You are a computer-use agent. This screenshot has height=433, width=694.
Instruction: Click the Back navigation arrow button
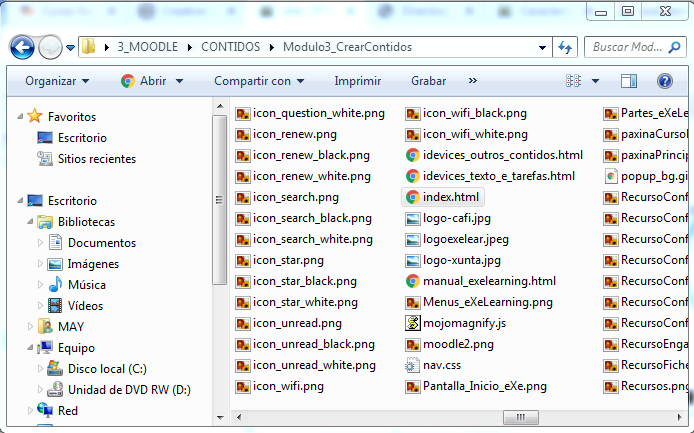pos(23,47)
